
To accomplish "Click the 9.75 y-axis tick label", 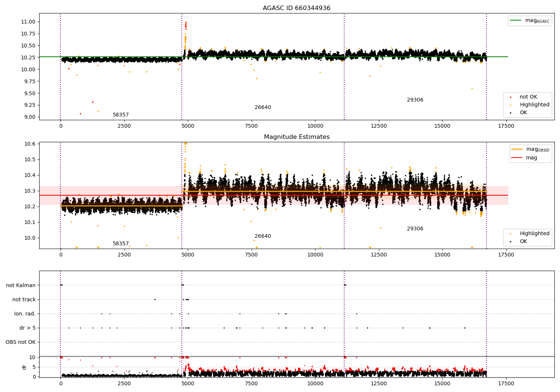I will click(29, 81).
